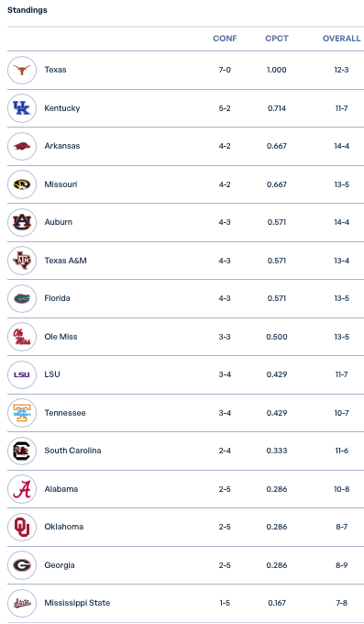Click the OVERALL column header
The height and width of the screenshot is (624, 364).
pyautogui.click(x=341, y=39)
